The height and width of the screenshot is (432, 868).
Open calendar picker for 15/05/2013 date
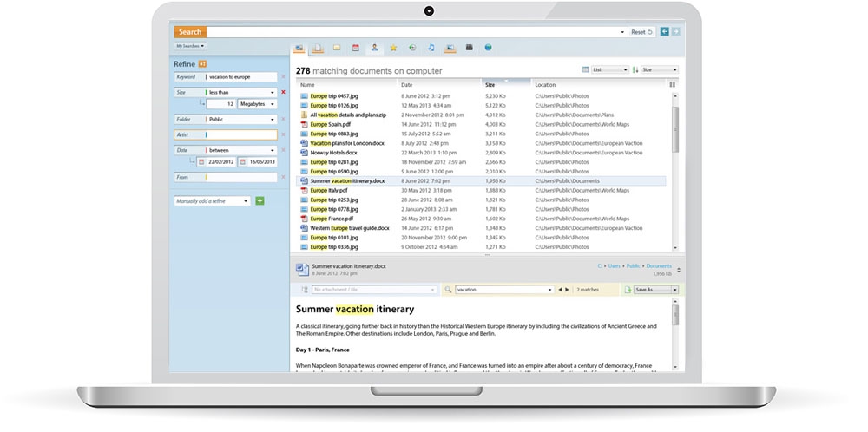[242, 162]
